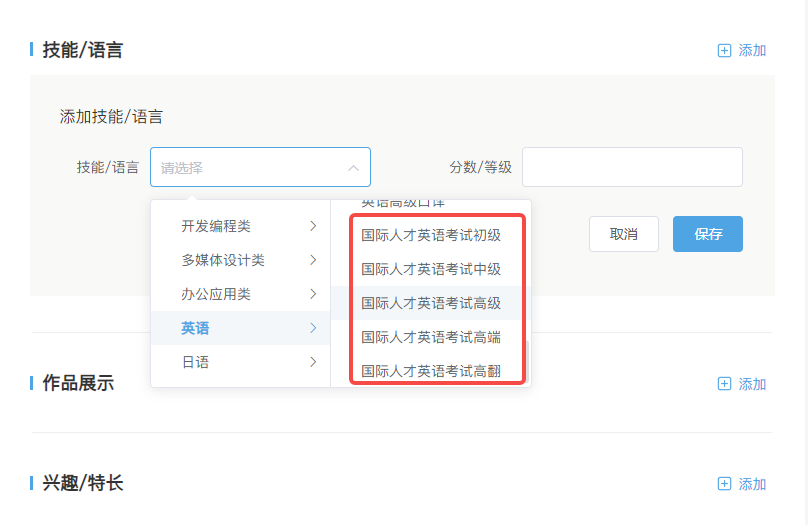
Task: Click the 保存 button
Action: [708, 234]
